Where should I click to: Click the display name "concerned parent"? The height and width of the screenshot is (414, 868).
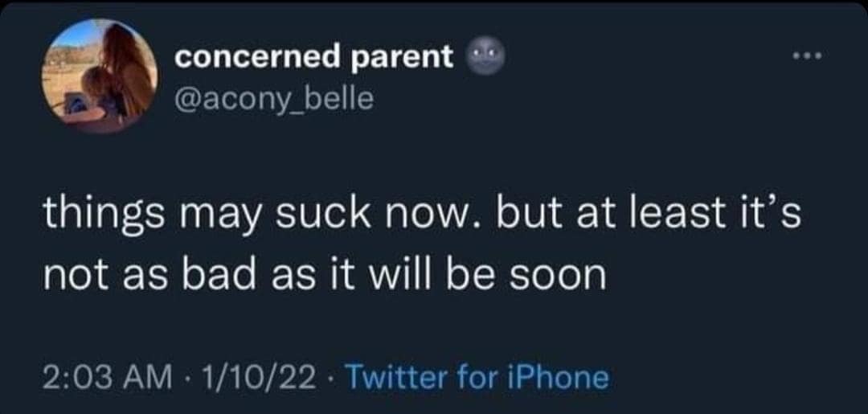point(313,57)
